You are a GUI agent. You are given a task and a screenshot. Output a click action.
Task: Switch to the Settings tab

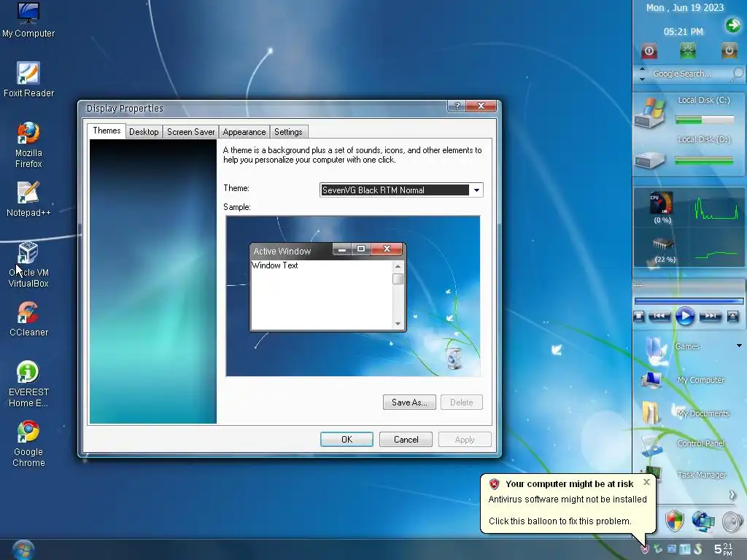coord(288,132)
